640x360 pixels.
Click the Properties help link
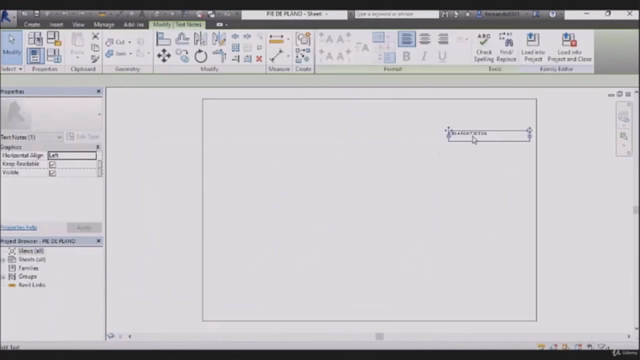coord(19,227)
